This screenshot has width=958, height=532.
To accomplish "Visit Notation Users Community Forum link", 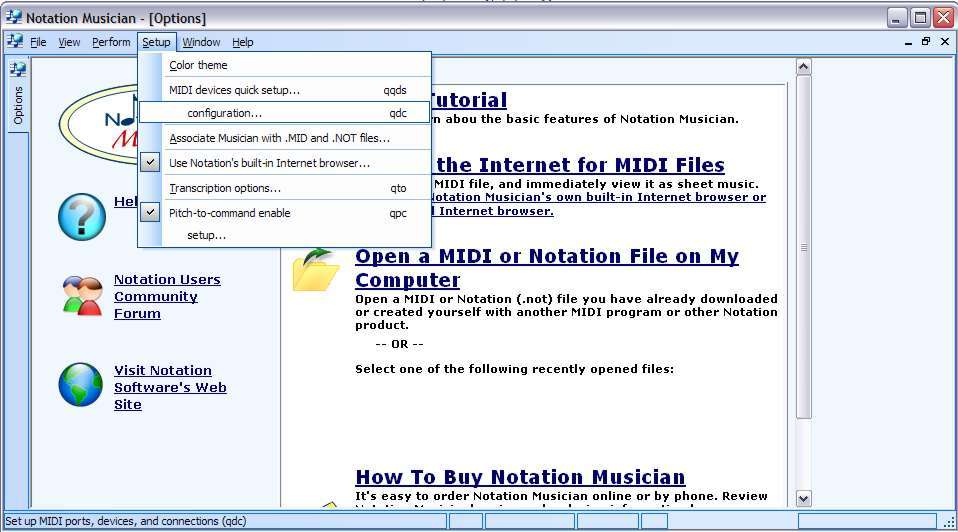I will 167,296.
